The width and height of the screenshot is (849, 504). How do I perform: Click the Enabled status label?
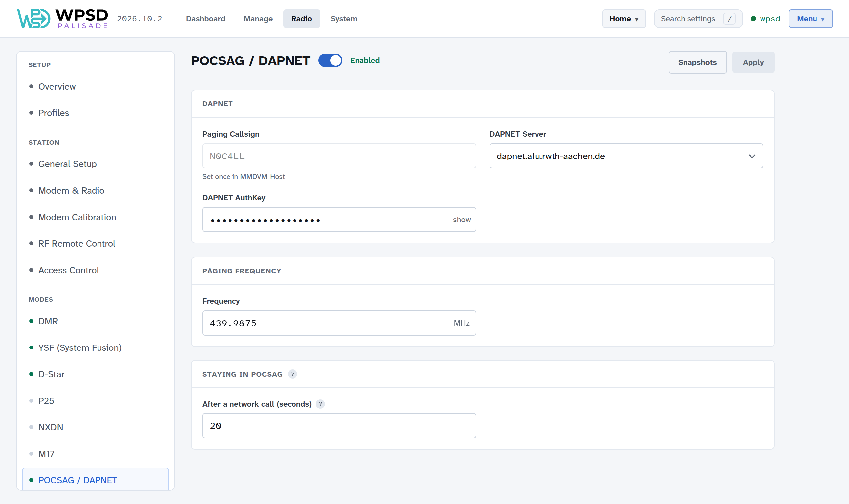click(x=365, y=60)
